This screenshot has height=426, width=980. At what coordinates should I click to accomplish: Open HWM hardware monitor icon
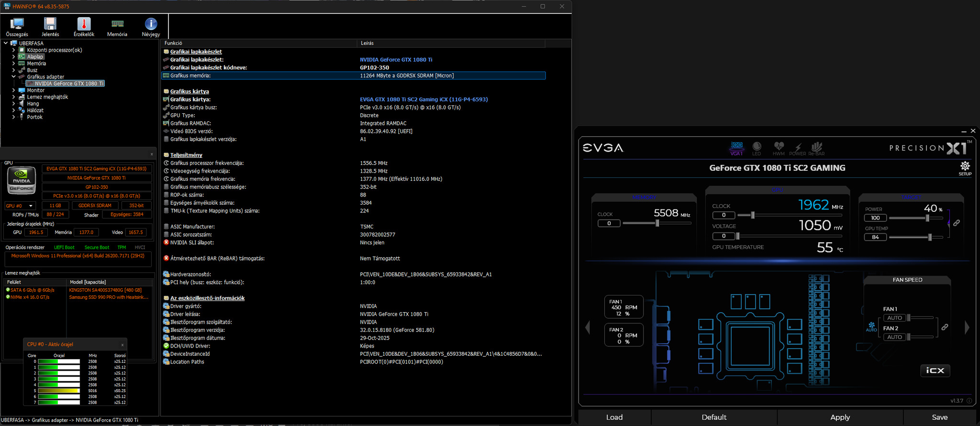coord(779,148)
